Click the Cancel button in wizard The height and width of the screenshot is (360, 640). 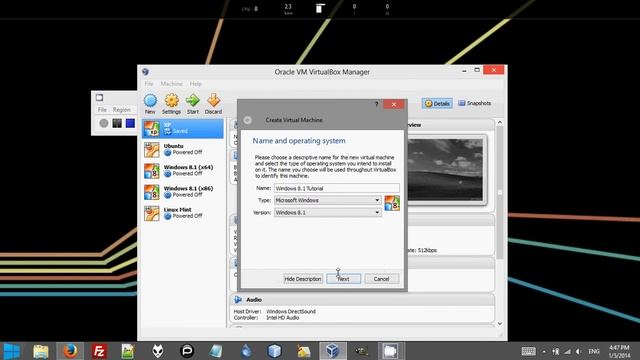381,279
